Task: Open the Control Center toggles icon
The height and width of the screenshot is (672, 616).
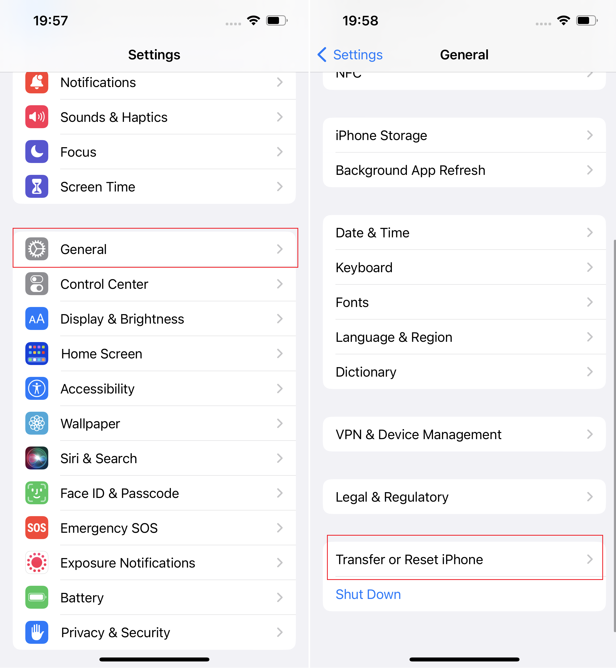Action: tap(37, 284)
